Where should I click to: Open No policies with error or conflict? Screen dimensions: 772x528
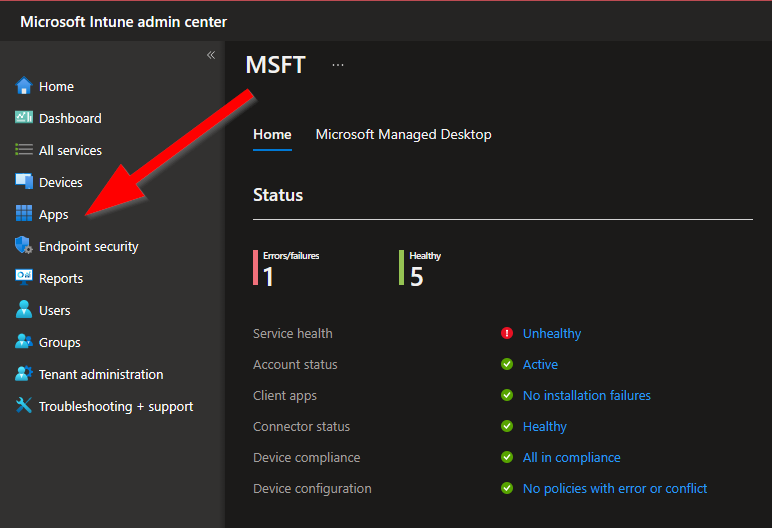coord(614,489)
